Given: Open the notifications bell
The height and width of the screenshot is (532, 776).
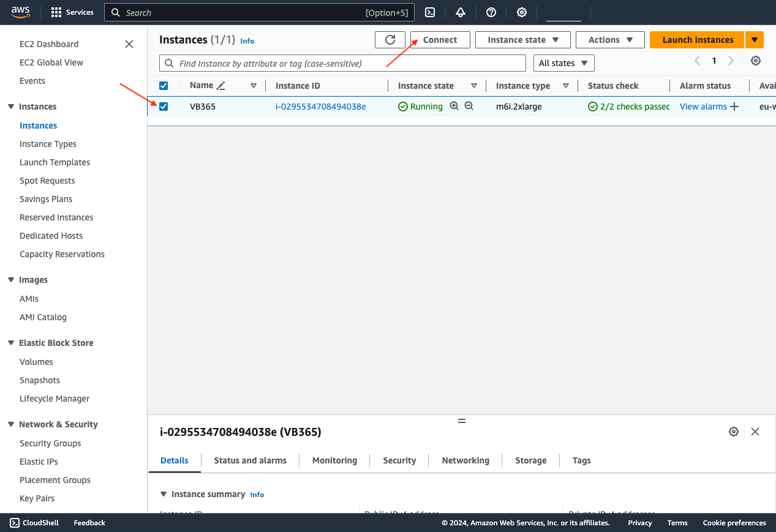Looking at the screenshot, I should click(460, 12).
